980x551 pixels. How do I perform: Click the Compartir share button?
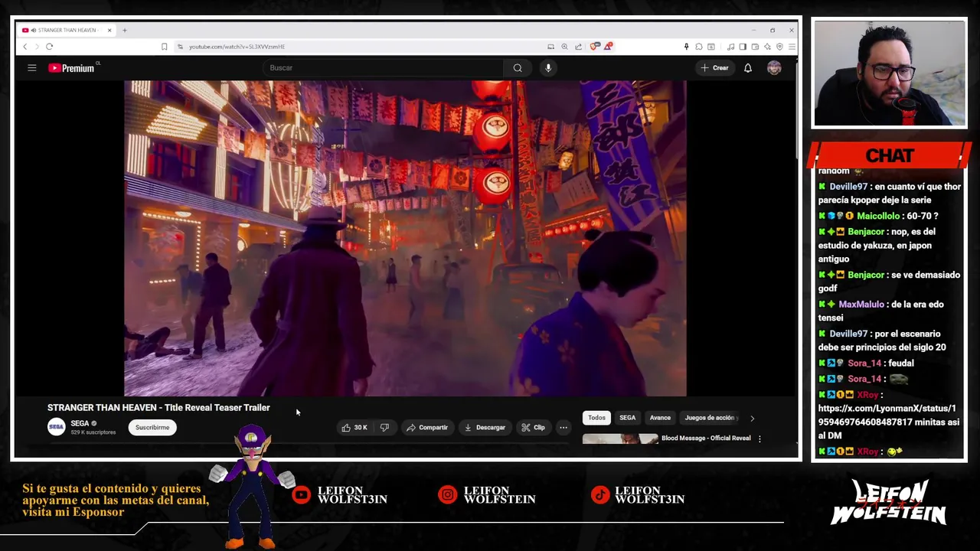(x=427, y=428)
